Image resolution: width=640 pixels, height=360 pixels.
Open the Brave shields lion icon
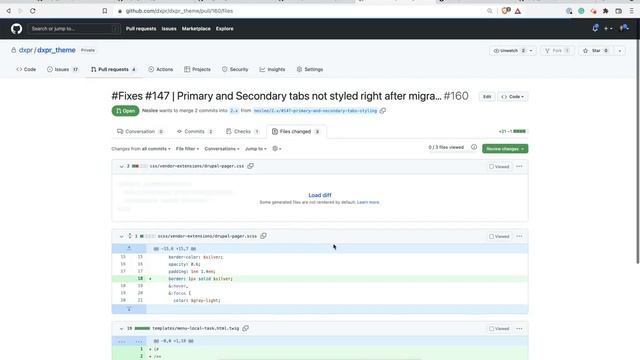tap(506, 11)
